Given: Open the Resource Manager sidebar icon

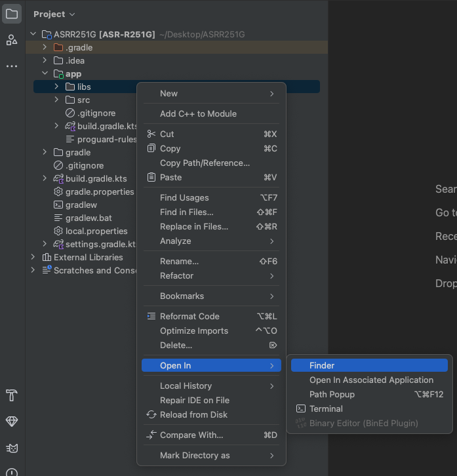Looking at the screenshot, I should tap(12, 40).
